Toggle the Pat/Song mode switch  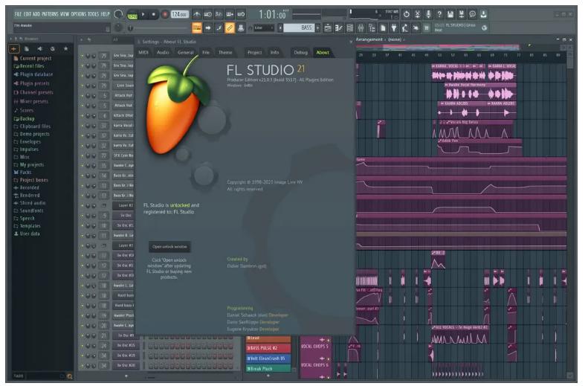pyautogui.click(x=132, y=14)
